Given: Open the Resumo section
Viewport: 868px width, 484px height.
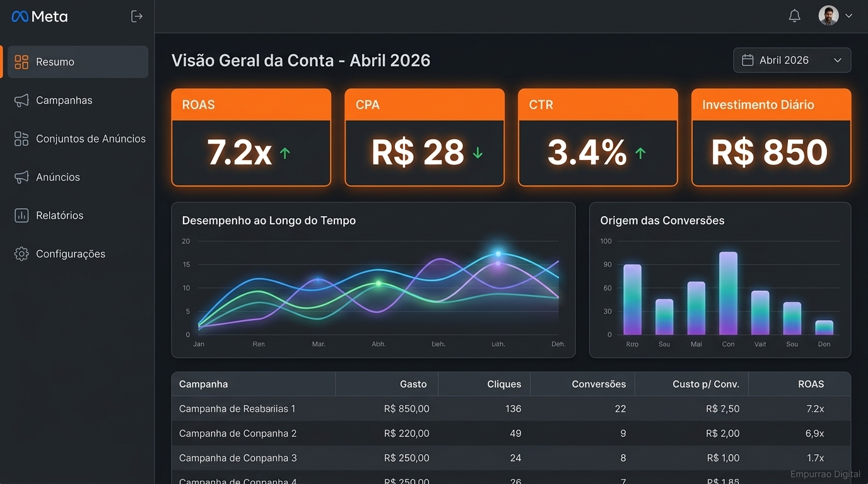Looking at the screenshot, I should pyautogui.click(x=78, y=62).
